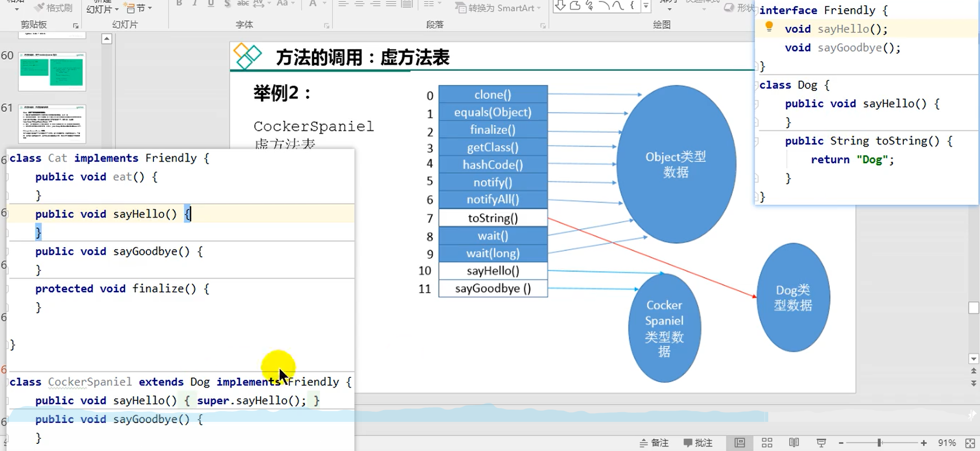
Task: Switch to Reading view icon
Action: 794,443
